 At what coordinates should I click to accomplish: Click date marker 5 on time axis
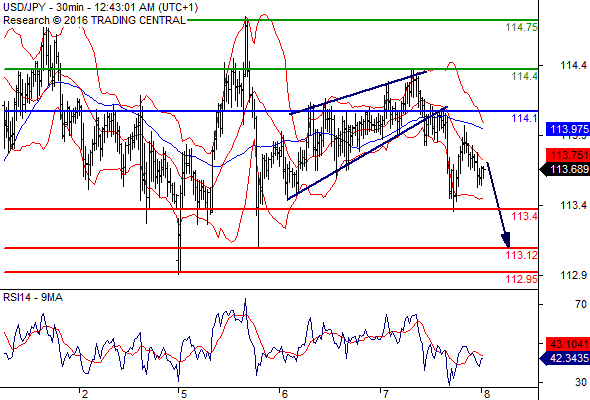coord(184,394)
